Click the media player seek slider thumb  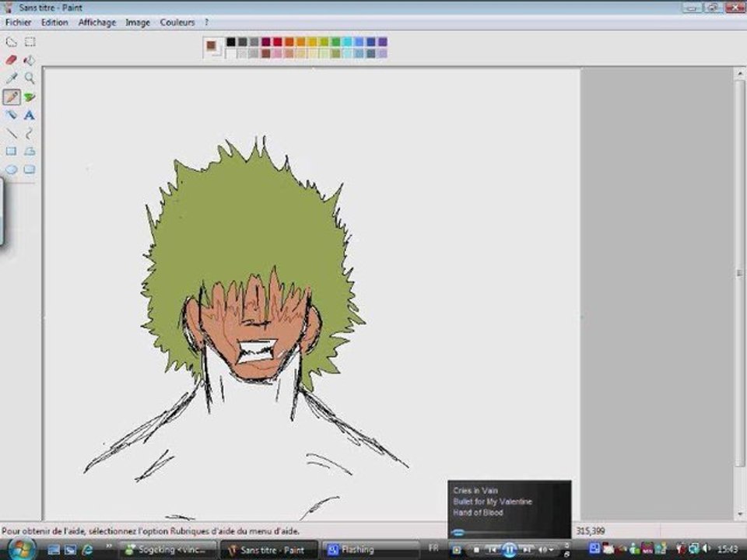[x=458, y=532]
